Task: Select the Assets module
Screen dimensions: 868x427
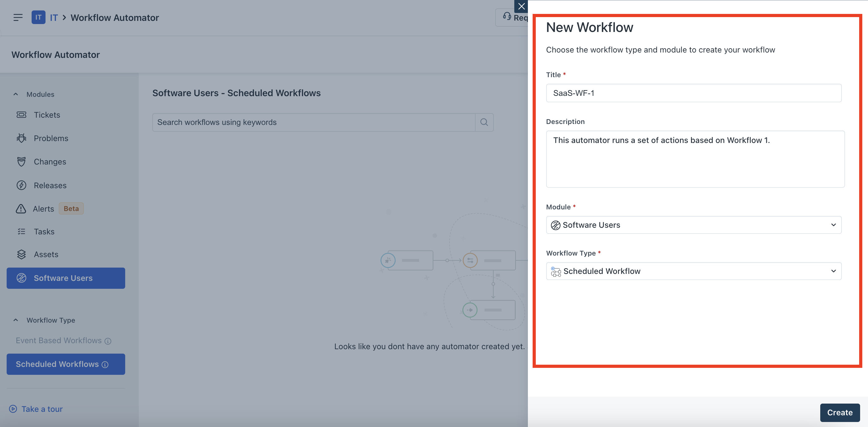Action: click(46, 254)
